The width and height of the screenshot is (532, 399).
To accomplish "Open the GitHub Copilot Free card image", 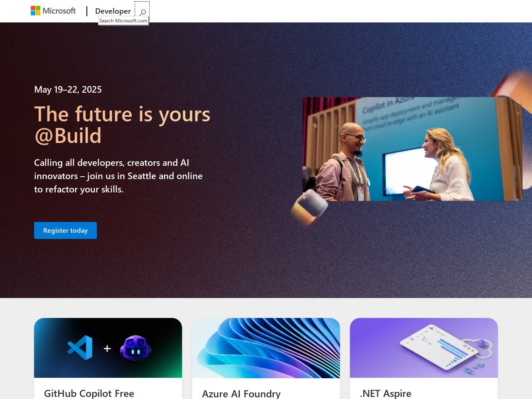I will [x=108, y=348].
